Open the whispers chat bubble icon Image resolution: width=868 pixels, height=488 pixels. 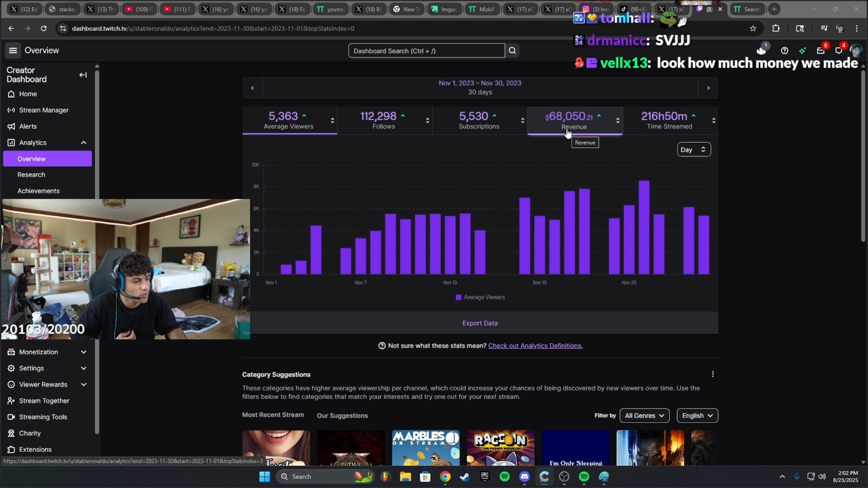(839, 50)
